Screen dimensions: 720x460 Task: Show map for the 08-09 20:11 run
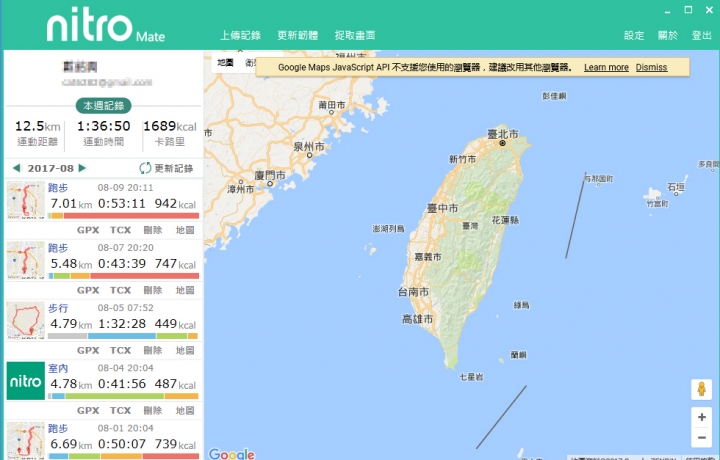pos(185,230)
